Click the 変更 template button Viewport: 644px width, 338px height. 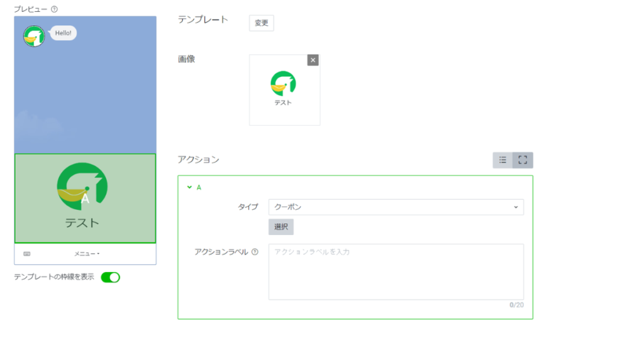(x=262, y=23)
